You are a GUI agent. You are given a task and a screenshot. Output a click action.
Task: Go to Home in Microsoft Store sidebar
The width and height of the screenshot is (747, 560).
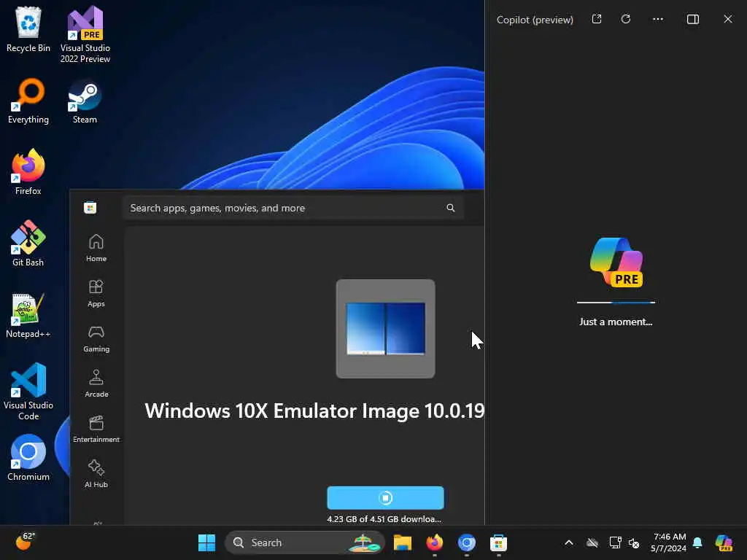96,248
